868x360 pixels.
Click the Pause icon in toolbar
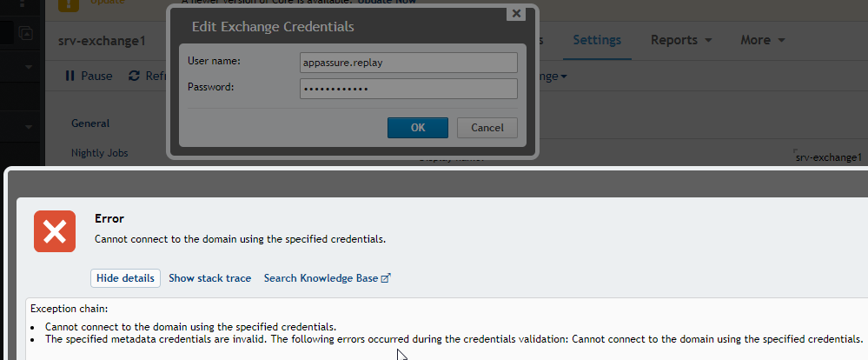[70, 76]
